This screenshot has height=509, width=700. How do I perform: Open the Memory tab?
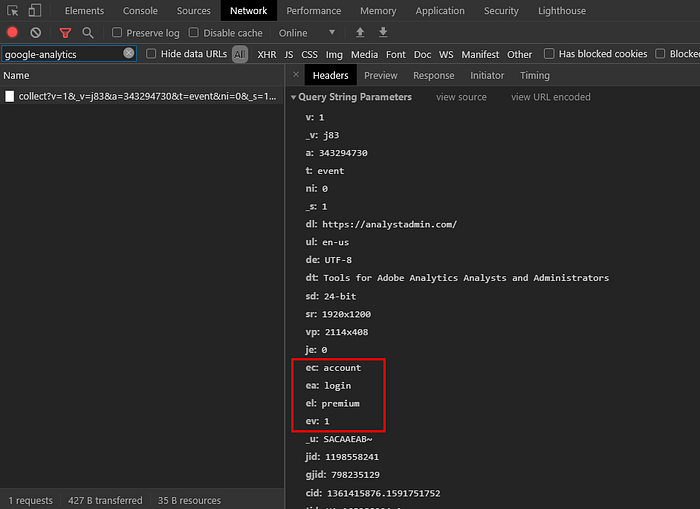pos(378,11)
